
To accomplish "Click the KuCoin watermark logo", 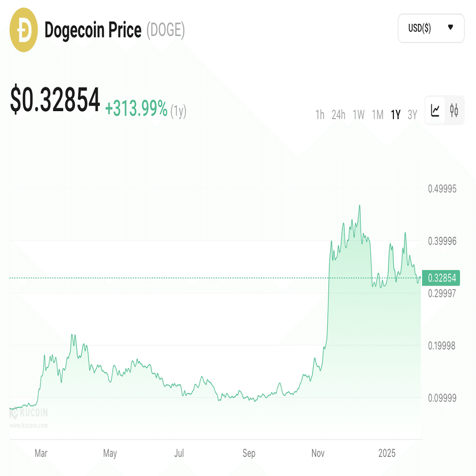I will tap(28, 413).
